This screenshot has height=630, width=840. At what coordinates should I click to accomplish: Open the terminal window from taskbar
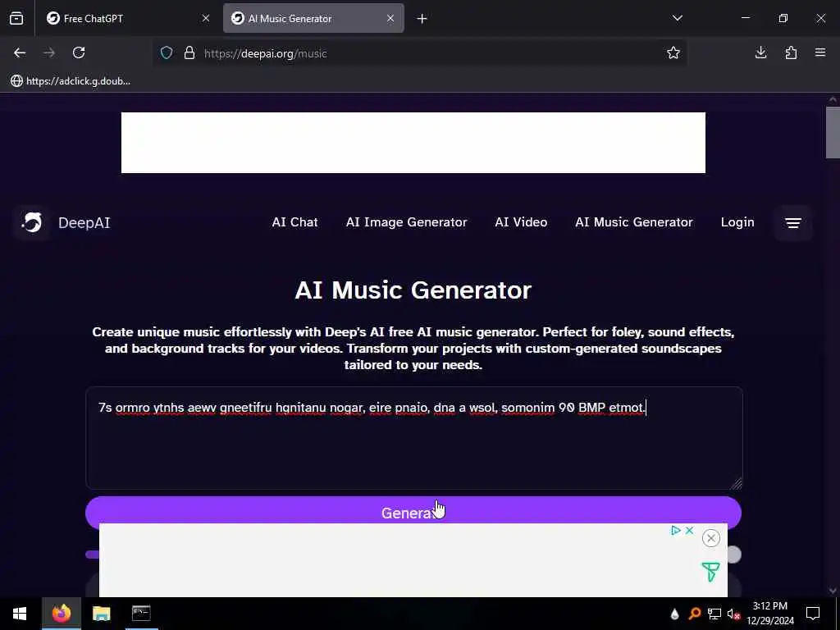(x=141, y=614)
